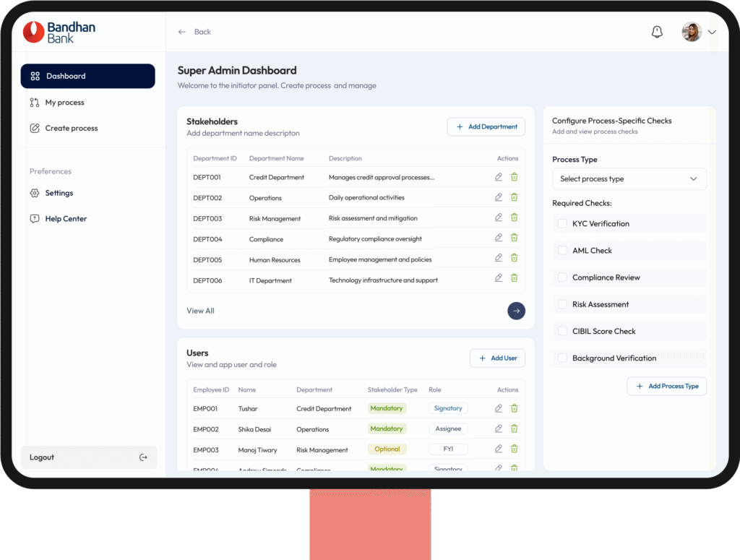Click the View All link

(200, 311)
